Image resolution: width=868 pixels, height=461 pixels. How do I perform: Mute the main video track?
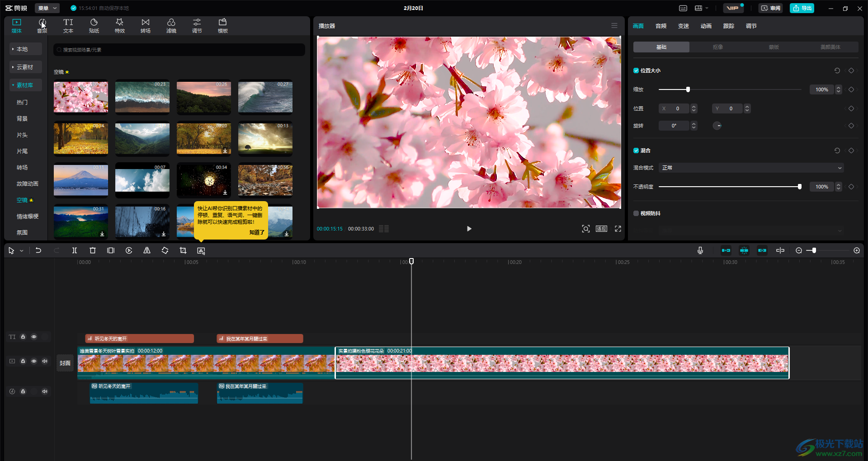pos(45,361)
